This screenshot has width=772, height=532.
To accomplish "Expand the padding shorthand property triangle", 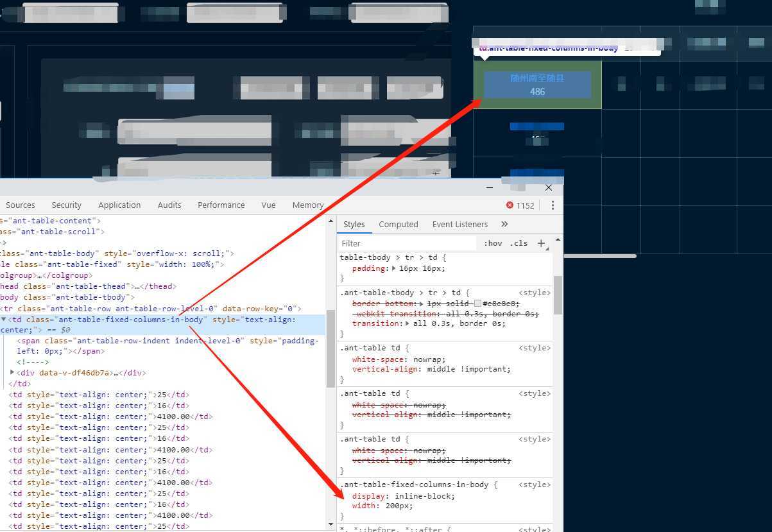I will pyautogui.click(x=394, y=269).
